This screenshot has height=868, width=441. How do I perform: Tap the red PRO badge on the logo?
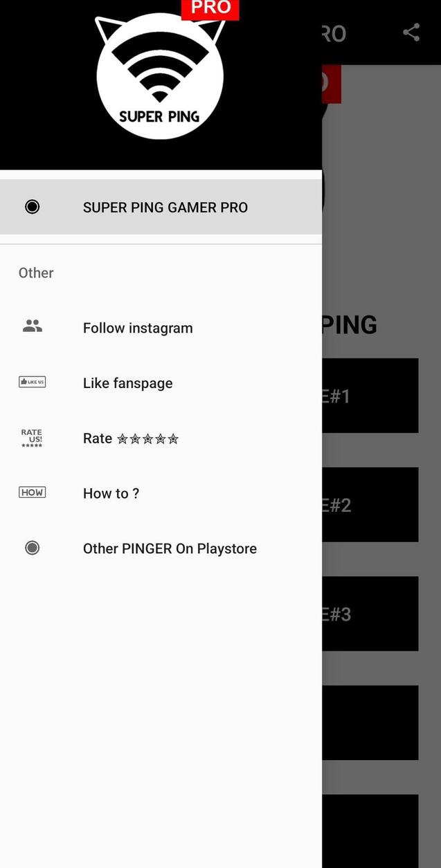pos(210,8)
